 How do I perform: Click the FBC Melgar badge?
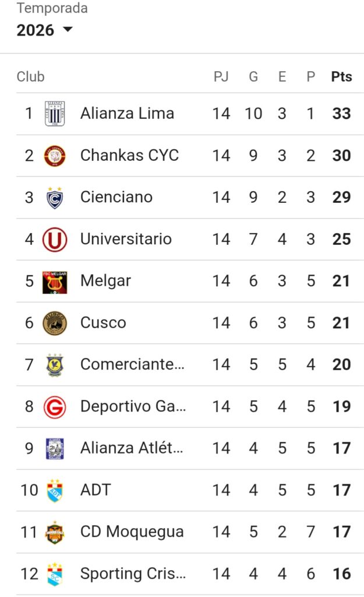point(55,282)
